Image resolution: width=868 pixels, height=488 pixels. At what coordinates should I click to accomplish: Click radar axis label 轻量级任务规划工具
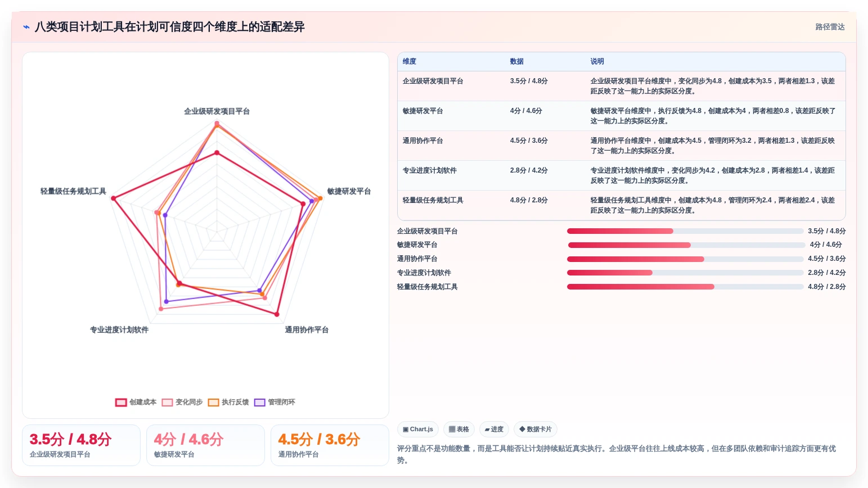73,192
